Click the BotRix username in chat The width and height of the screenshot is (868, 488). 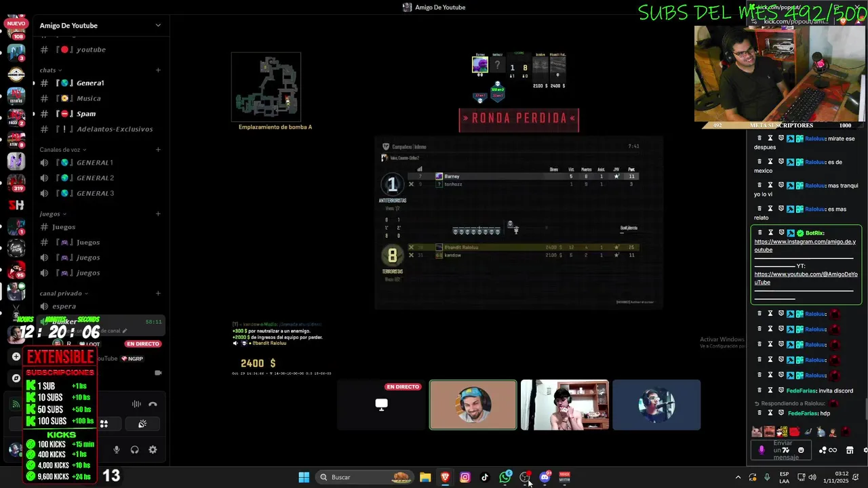point(814,232)
